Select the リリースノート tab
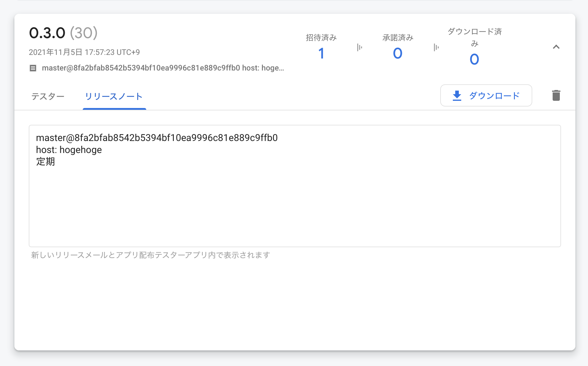This screenshot has width=588, height=366. [x=114, y=96]
